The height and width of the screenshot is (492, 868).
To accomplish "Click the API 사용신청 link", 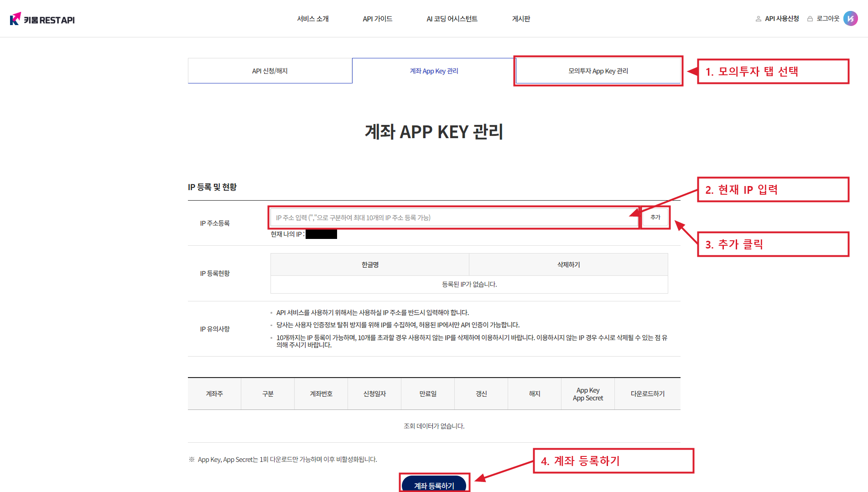I will (782, 19).
